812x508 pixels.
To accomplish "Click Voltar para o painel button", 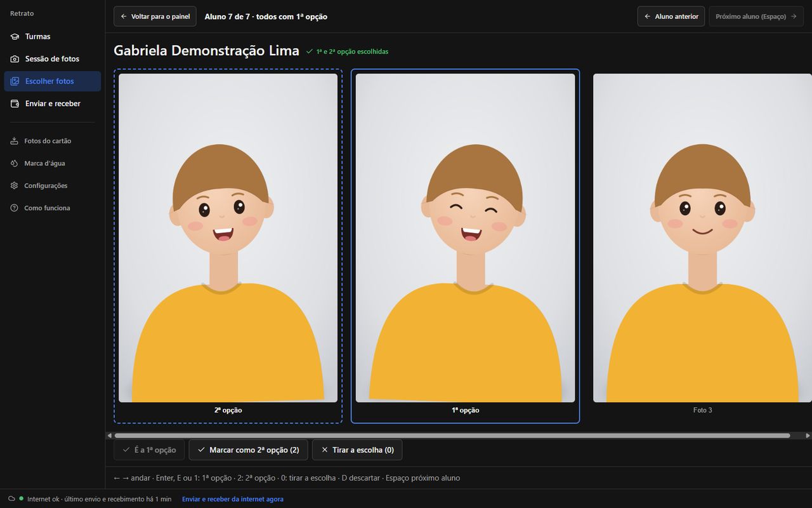I will point(155,17).
